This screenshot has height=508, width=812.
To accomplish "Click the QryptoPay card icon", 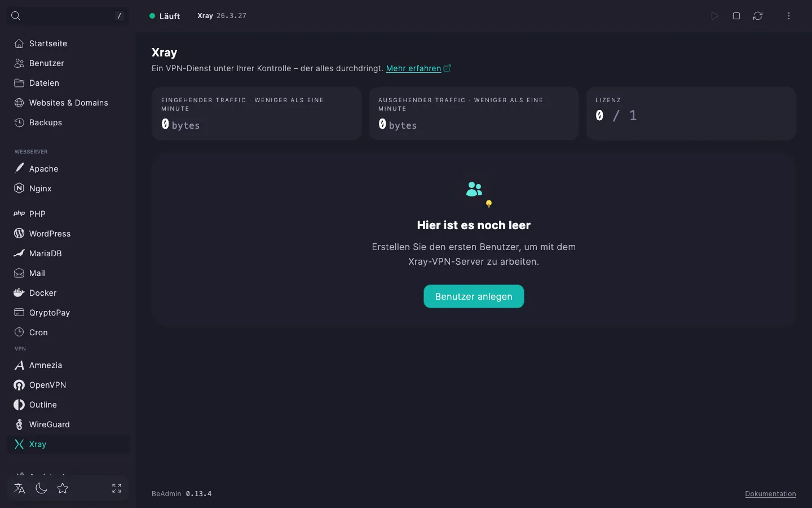I will click(x=19, y=312).
